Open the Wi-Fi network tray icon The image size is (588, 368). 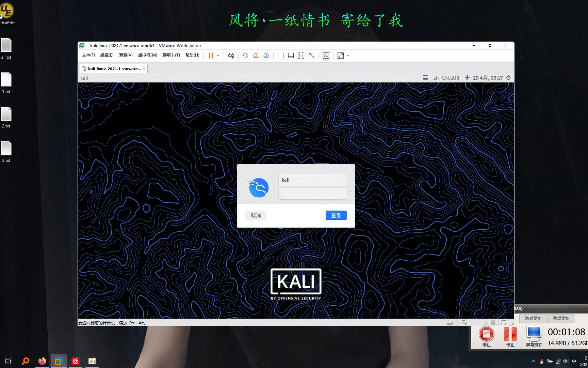(558, 361)
